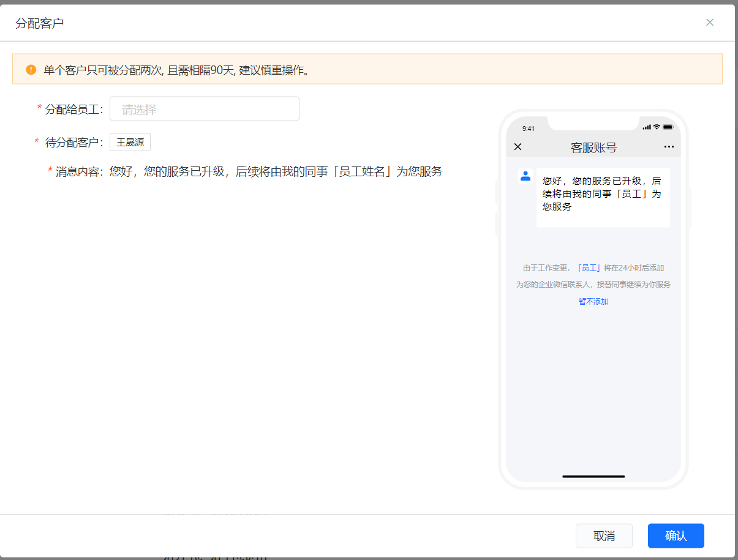Screen dimensions: 738x560
Task: Click the Wi-Fi icon in phone status bar
Action: pyautogui.click(x=657, y=127)
